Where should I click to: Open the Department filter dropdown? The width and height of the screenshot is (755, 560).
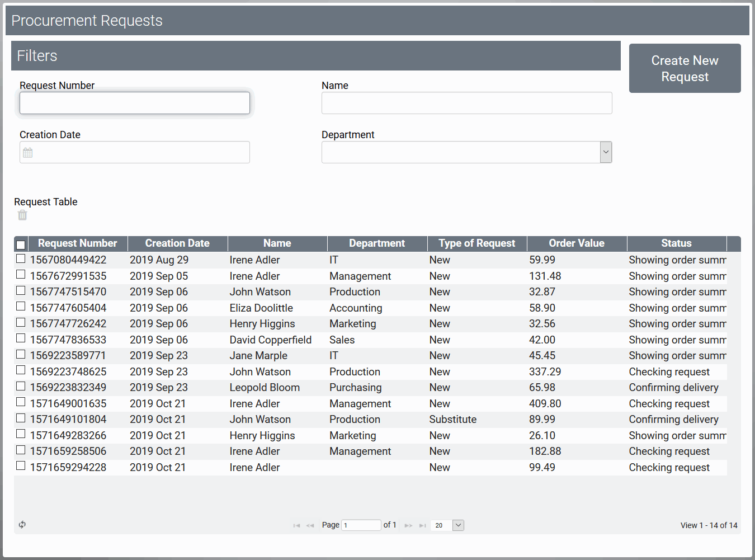(605, 152)
